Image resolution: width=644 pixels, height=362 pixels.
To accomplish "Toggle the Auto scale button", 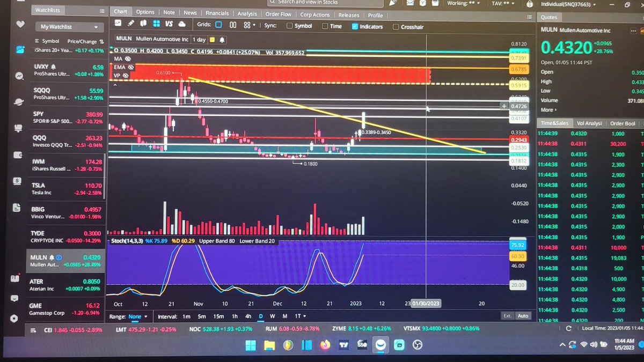I will [523, 316].
